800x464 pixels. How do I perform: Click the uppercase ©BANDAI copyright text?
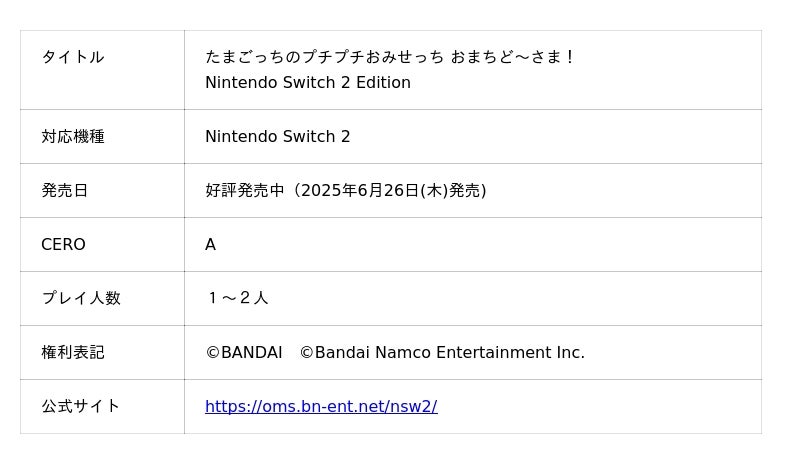click(x=243, y=352)
